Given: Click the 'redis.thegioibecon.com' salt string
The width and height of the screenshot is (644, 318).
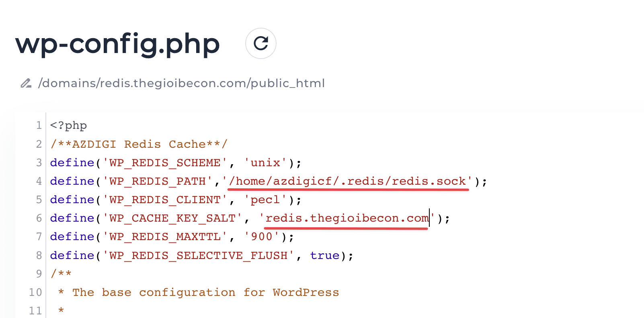Looking at the screenshot, I should (x=347, y=218).
